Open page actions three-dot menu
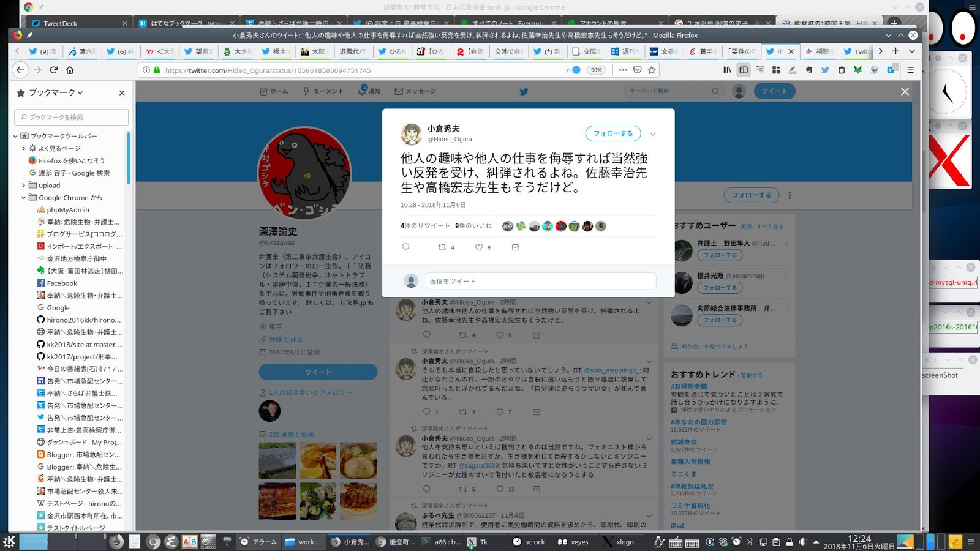The width and height of the screenshot is (980, 551). pyautogui.click(x=623, y=70)
